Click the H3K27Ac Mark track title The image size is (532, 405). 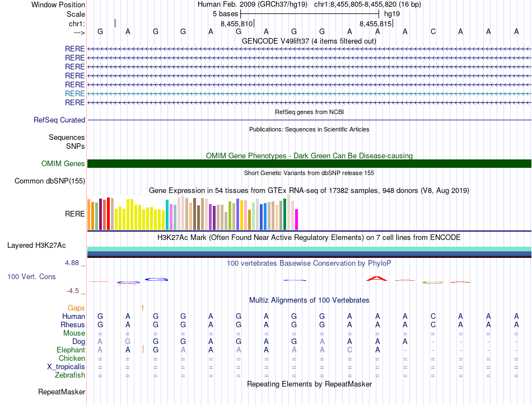point(309,237)
